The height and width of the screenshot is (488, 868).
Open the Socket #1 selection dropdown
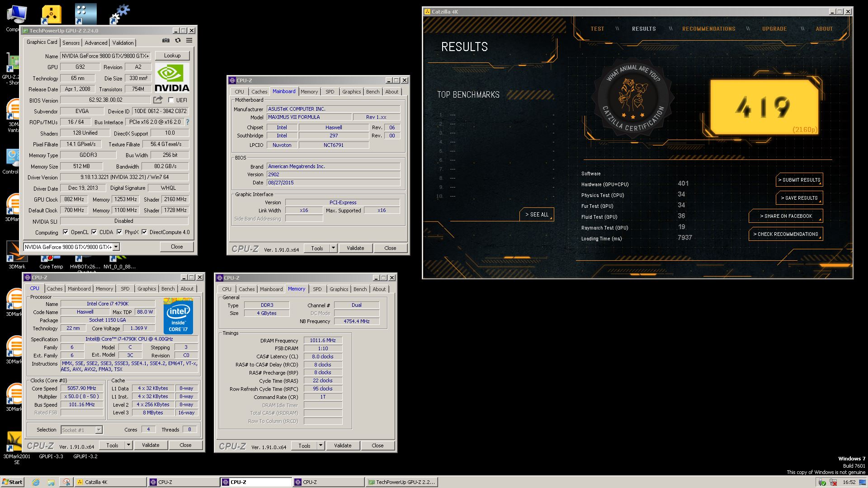82,430
